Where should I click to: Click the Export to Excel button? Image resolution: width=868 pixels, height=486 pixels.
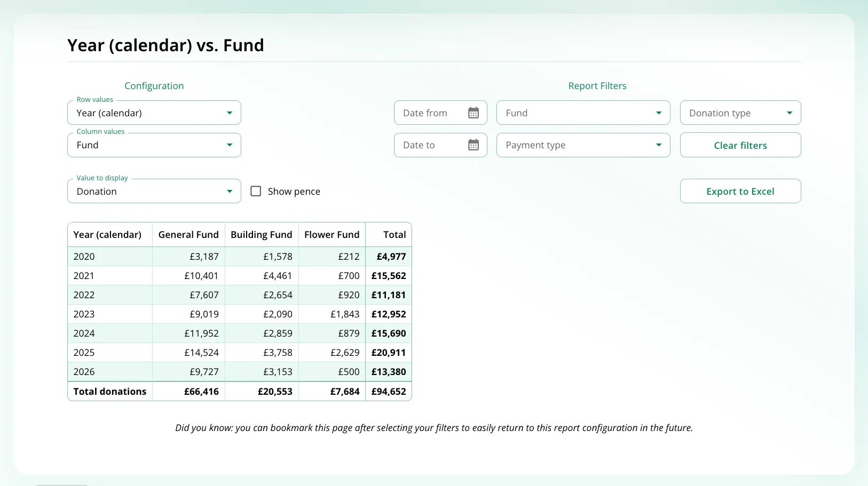(x=740, y=191)
